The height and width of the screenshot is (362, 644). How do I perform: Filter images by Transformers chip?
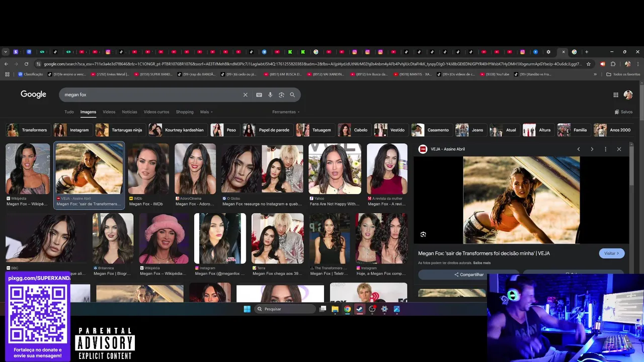coord(28,130)
